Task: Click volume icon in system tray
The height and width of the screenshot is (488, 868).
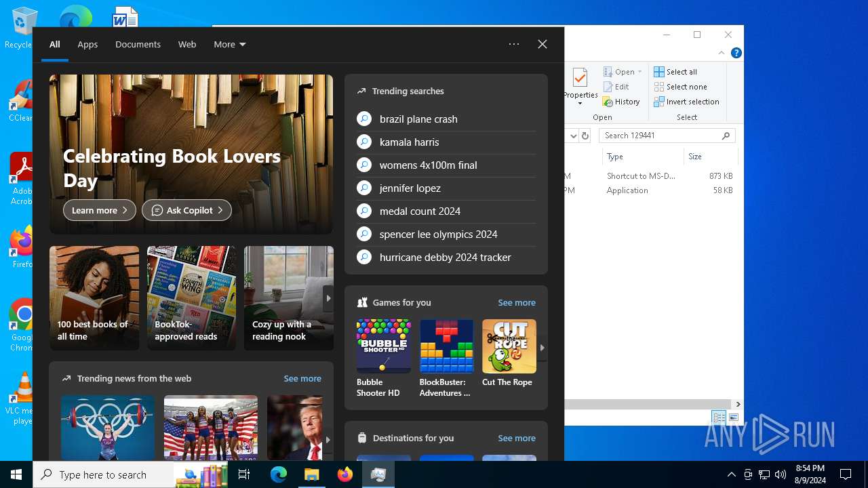Action: [x=781, y=474]
